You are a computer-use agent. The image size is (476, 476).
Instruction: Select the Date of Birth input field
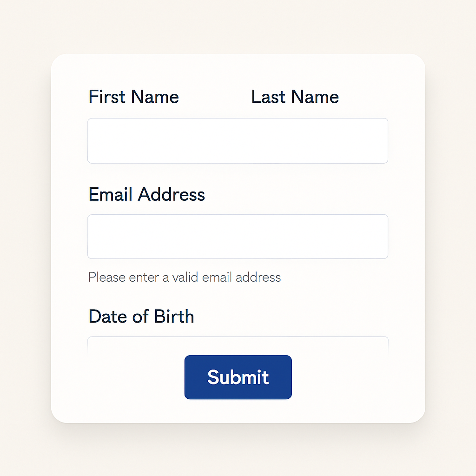(238, 345)
